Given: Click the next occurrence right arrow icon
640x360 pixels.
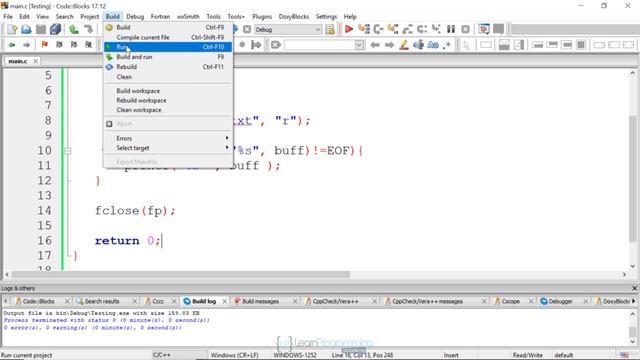Looking at the screenshot, I should pos(389,44).
